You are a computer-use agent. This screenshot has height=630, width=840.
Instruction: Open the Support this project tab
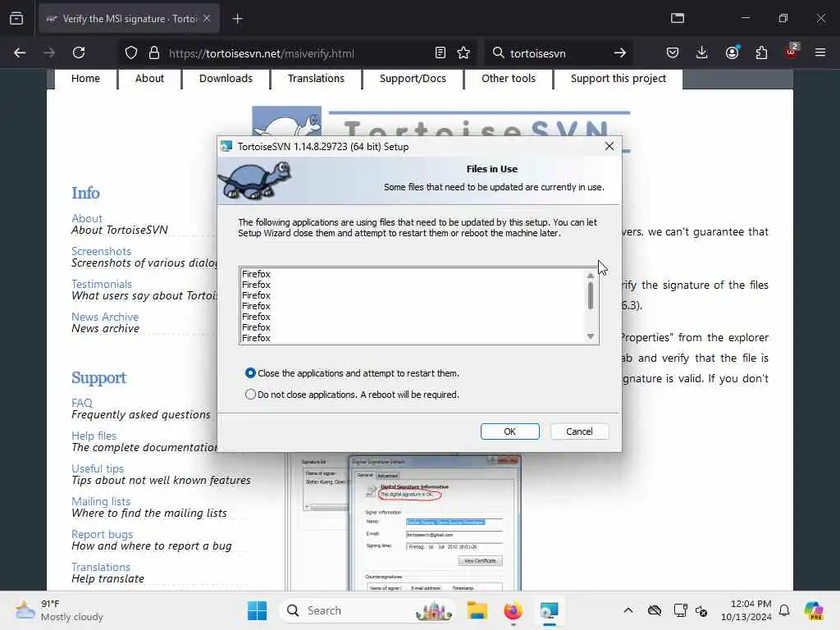[x=619, y=78]
